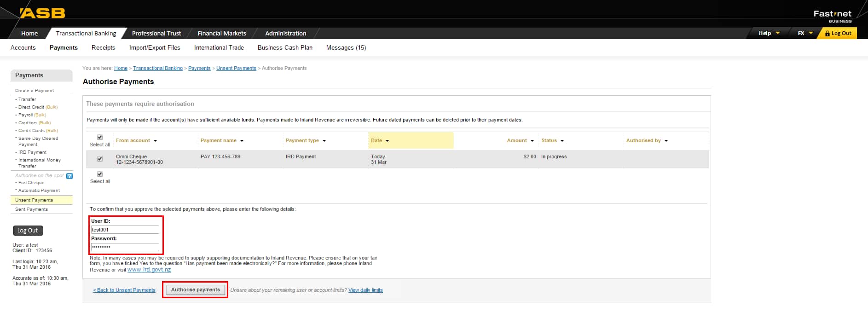Sort by the Date column arrow
The height and width of the screenshot is (330, 868).
click(x=387, y=141)
